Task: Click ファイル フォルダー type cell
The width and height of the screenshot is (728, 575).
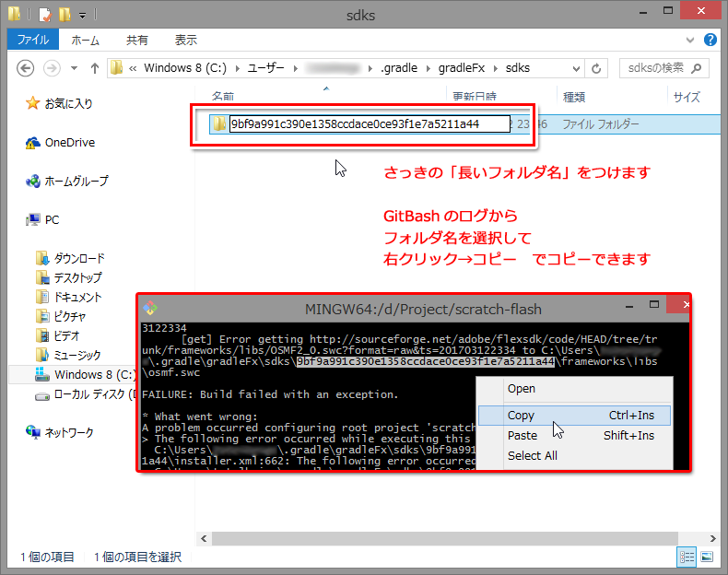Action: (x=600, y=123)
